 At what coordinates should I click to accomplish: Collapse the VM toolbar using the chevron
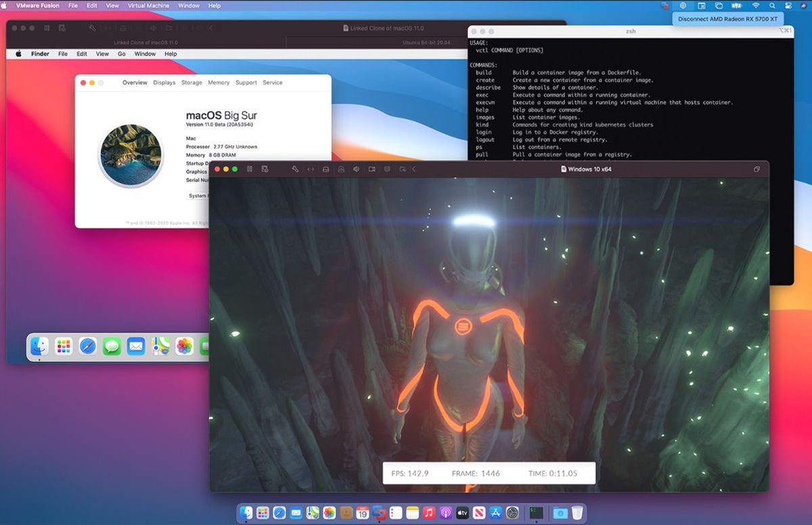(x=413, y=169)
